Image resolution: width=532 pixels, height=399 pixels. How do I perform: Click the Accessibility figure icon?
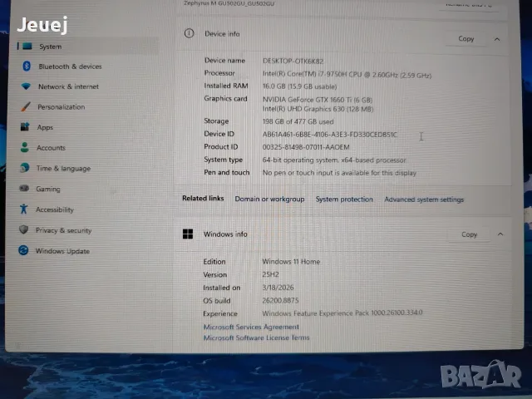point(23,209)
